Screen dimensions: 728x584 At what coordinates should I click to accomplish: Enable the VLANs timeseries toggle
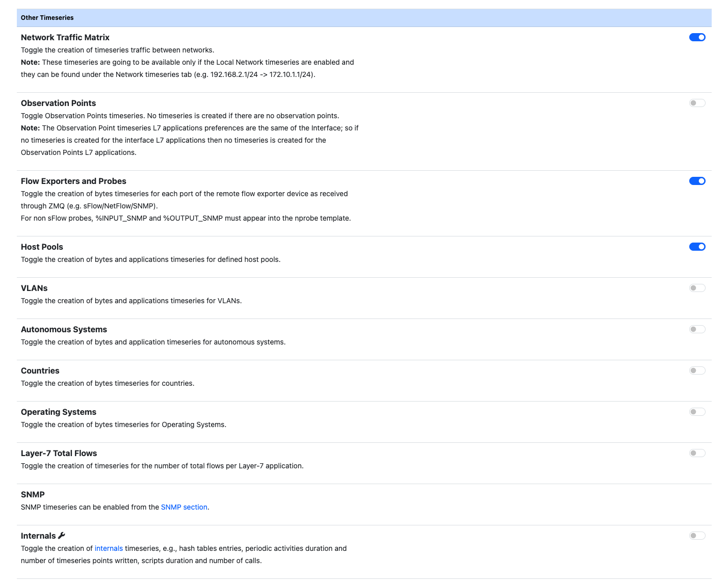(x=697, y=288)
